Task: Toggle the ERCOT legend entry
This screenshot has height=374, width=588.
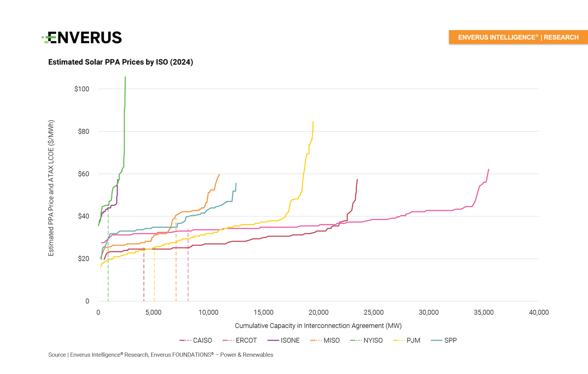Action: click(240, 341)
